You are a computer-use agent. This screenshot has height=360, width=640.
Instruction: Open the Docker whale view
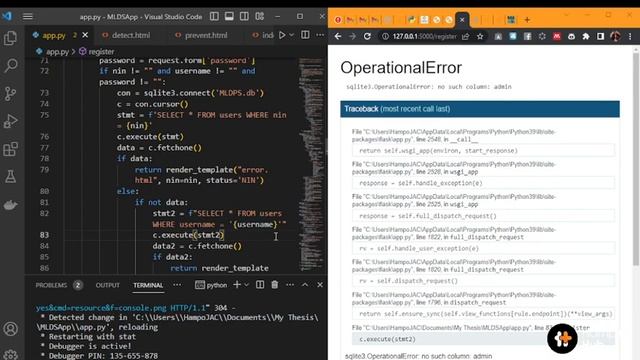pyautogui.click(x=11, y=204)
